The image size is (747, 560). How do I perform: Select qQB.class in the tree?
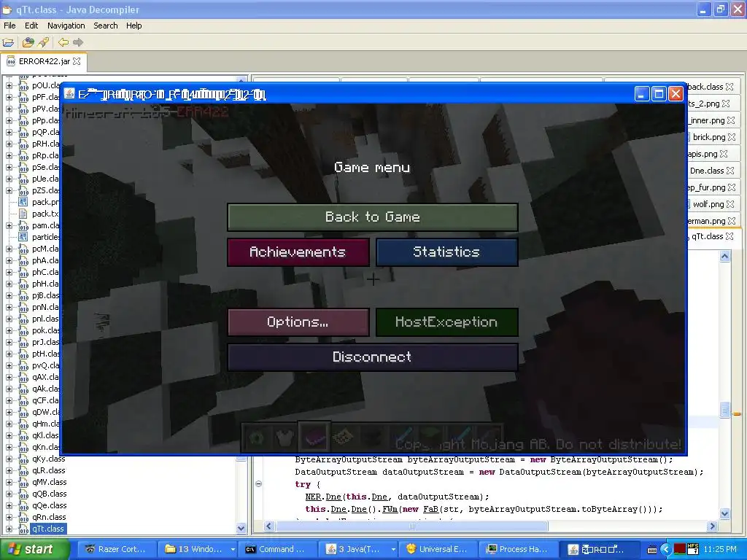coord(49,494)
